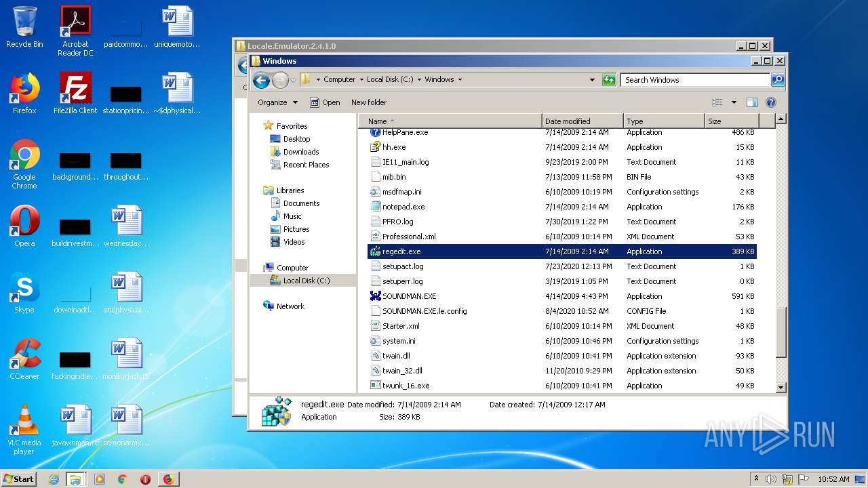Click file list scroll up arrow
The image size is (868, 488).
781,119
